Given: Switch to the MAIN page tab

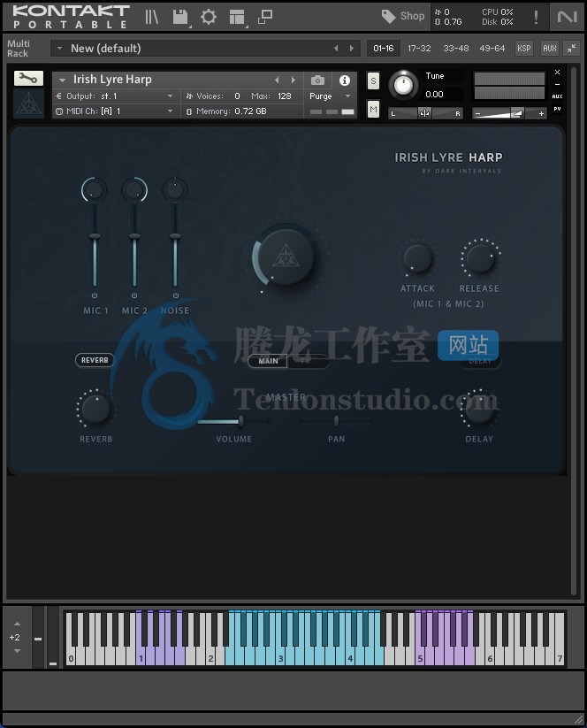Looking at the screenshot, I should click(x=268, y=361).
